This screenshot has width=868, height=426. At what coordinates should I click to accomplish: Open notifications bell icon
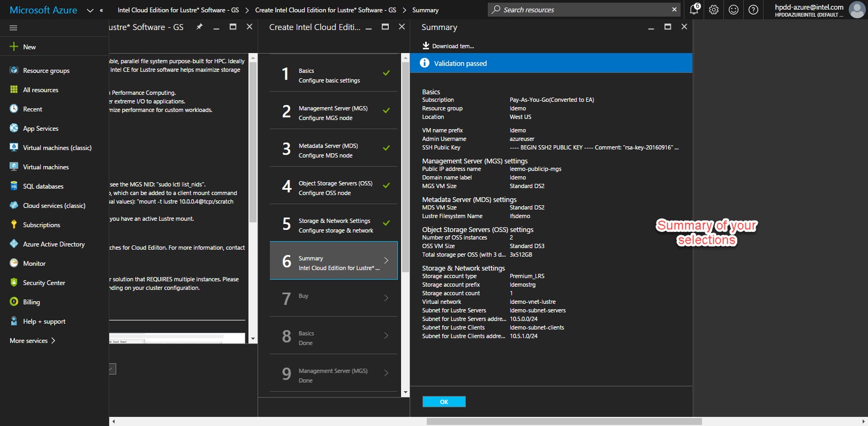coord(695,9)
